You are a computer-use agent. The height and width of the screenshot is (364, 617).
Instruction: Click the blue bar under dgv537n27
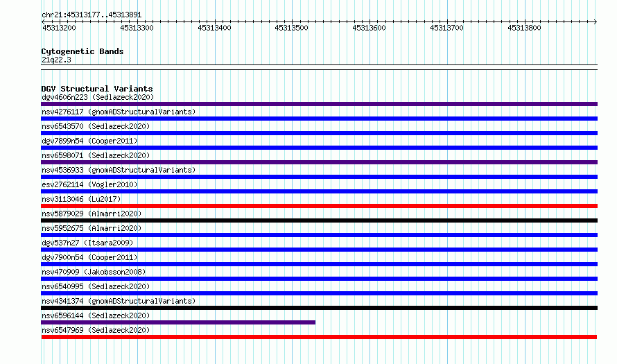coord(319,250)
